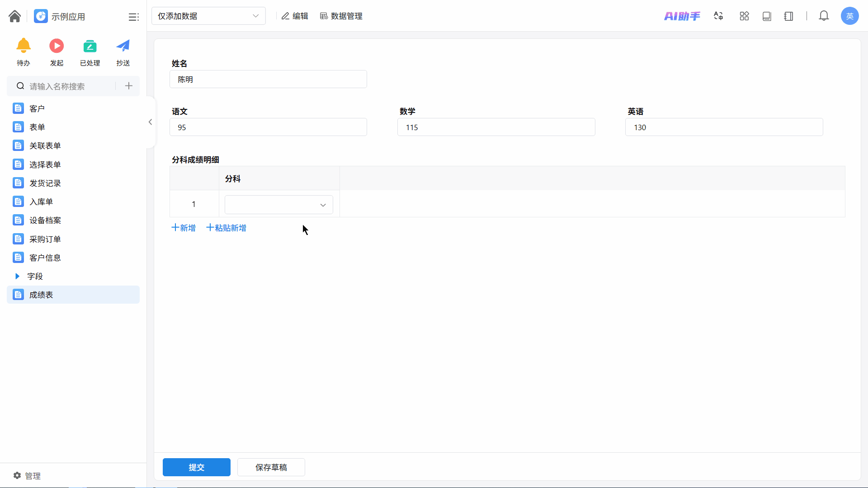This screenshot has width=868, height=488.
Task: Collapse the left panel with arrow handle
Action: tap(150, 122)
